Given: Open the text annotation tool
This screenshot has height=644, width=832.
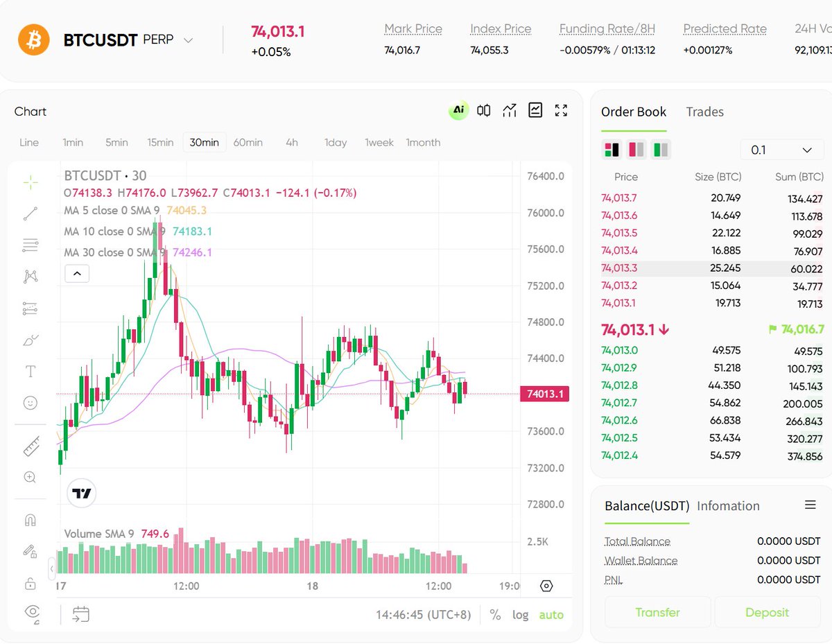Looking at the screenshot, I should pos(29,371).
